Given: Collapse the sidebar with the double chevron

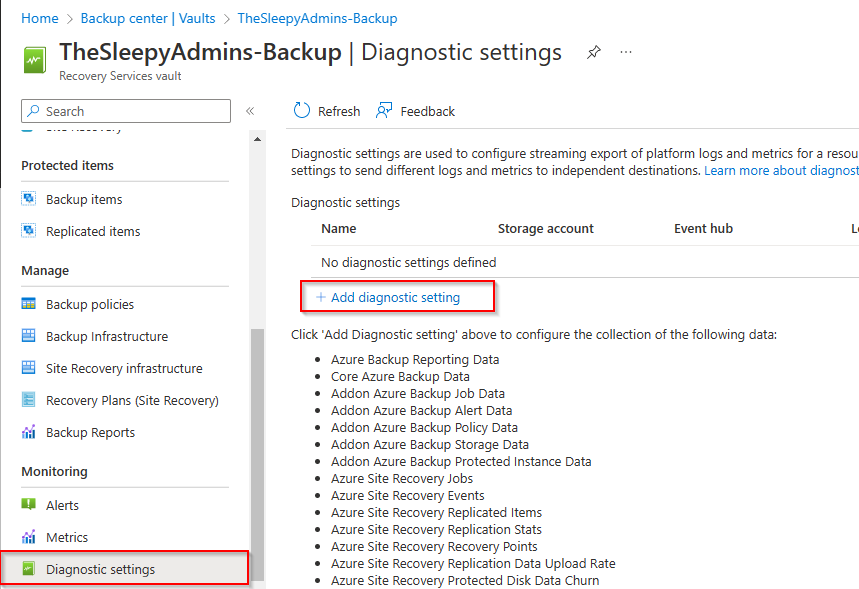Looking at the screenshot, I should point(250,111).
